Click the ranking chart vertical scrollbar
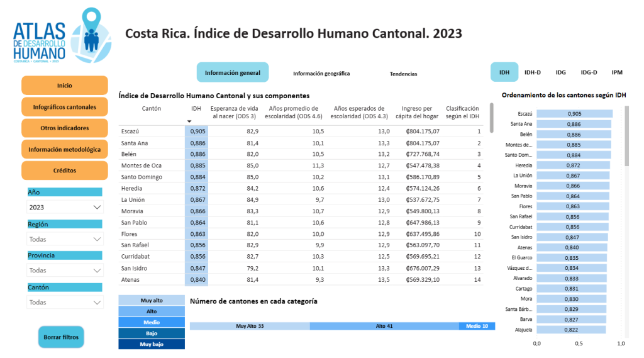Viewport: 644px width, 358px height. point(626,137)
